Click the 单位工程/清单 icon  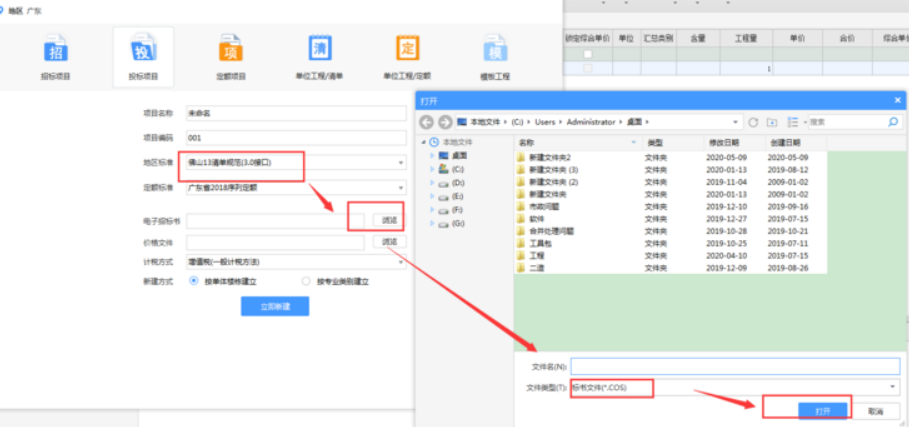(x=319, y=51)
